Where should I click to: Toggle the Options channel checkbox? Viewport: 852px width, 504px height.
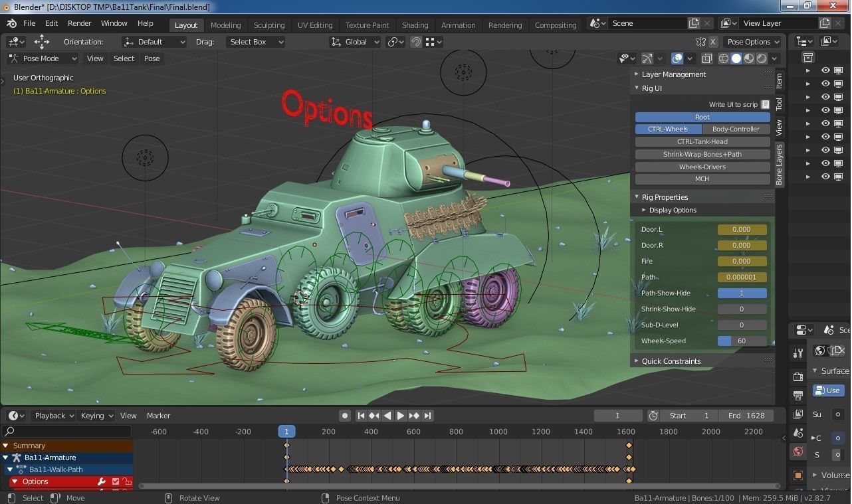coord(115,481)
